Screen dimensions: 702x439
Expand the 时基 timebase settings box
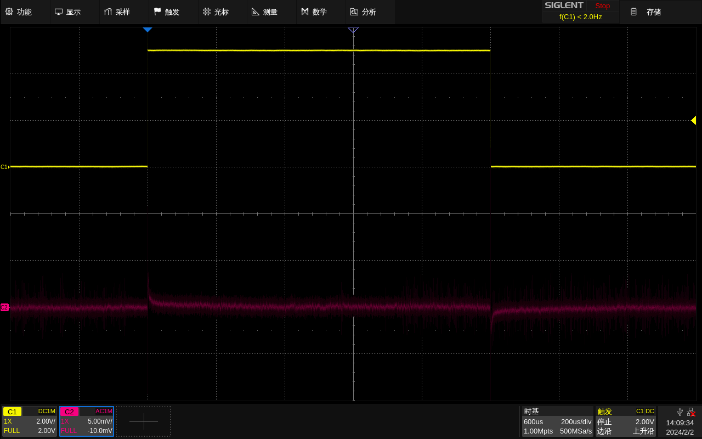(556, 421)
